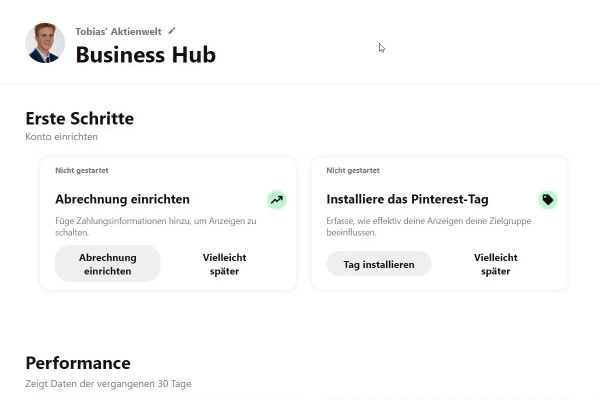Click the Erfasse, wie effektiv deine Anzeigen description
Screen dimensions: 600x400
tap(429, 227)
